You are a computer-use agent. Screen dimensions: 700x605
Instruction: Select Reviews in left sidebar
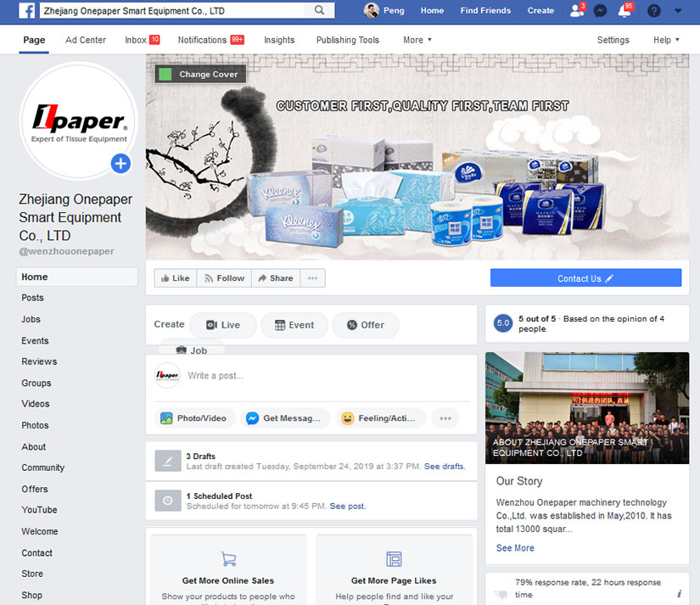tap(39, 361)
